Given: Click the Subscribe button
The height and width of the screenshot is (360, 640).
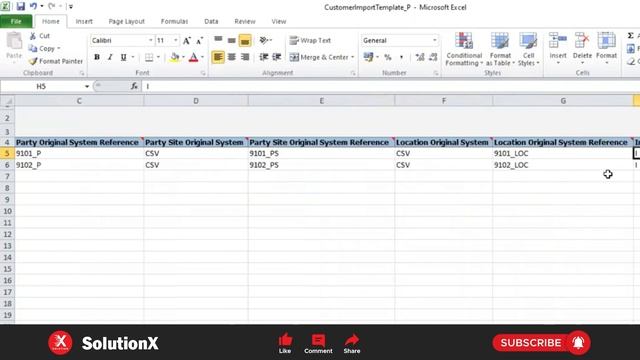Looking at the screenshot, I should (x=541, y=343).
